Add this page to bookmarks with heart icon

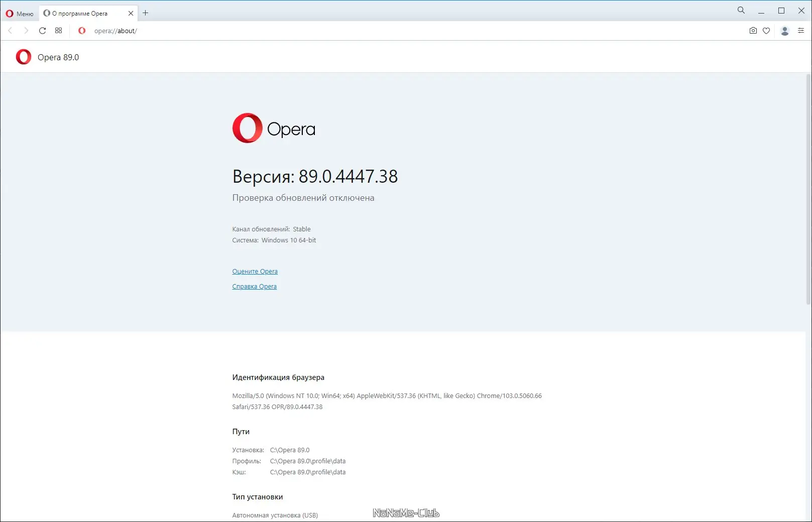click(x=766, y=31)
